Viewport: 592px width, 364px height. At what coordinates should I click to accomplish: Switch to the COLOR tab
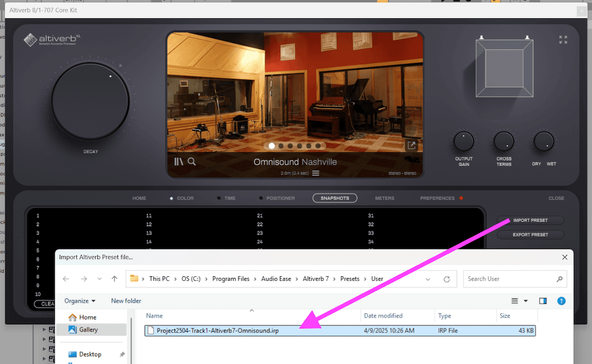[x=185, y=198]
